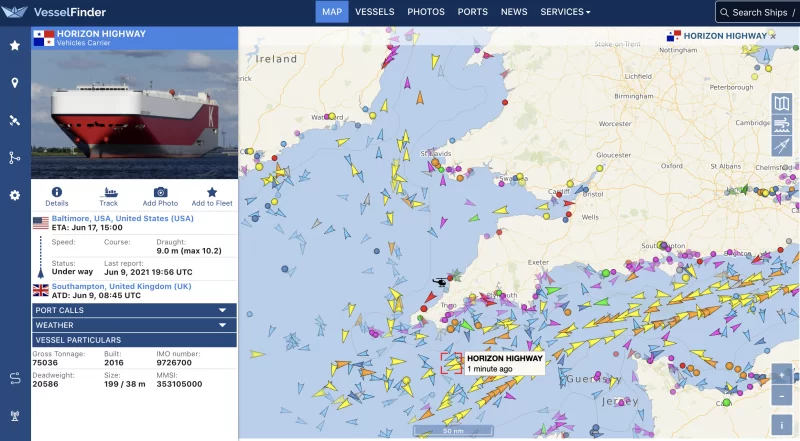
Task: Expand the WEATHER section
Action: 134,325
